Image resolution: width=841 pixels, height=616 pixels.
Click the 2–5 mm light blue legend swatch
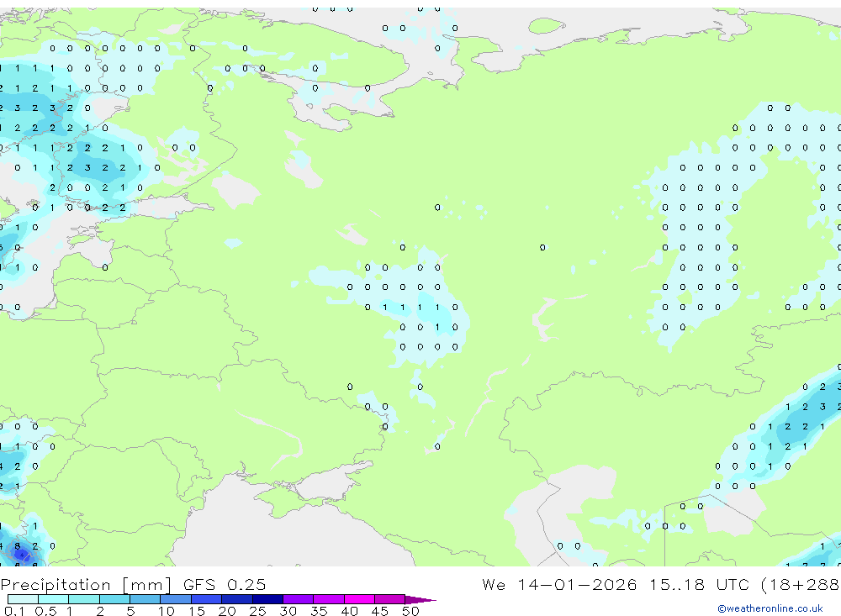pyautogui.click(x=114, y=599)
